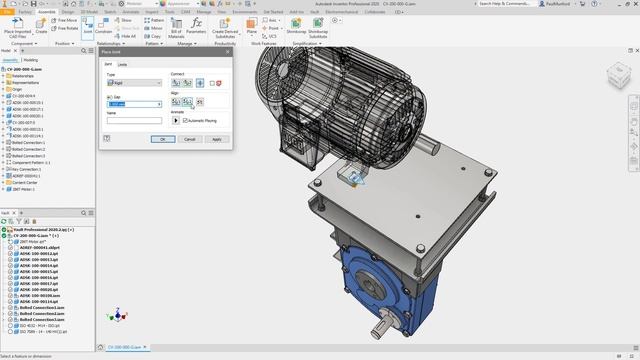Toggle the checkbox in the Connect group
This screenshot has height=360, width=640.
coord(212,83)
